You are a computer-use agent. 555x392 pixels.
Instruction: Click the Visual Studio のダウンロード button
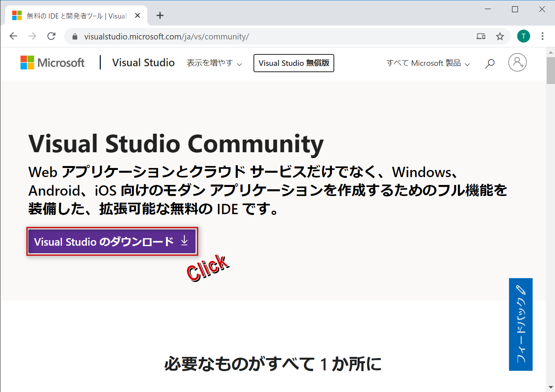pyautogui.click(x=112, y=241)
